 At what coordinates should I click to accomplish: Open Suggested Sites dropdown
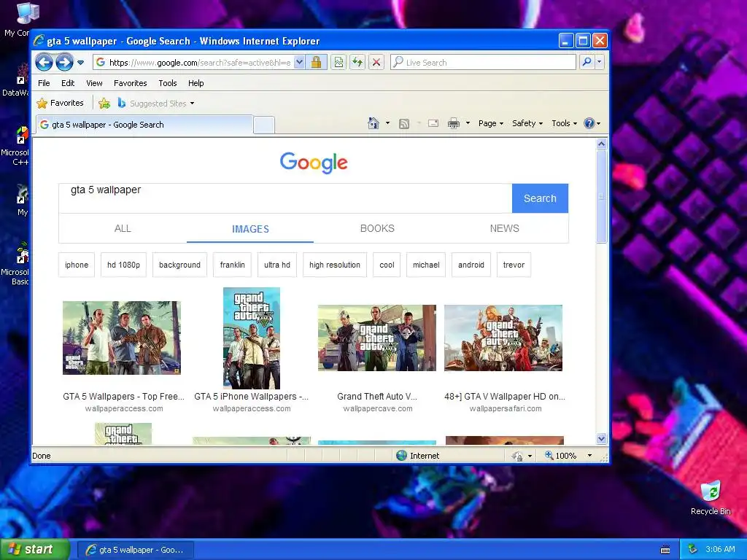[x=156, y=103]
